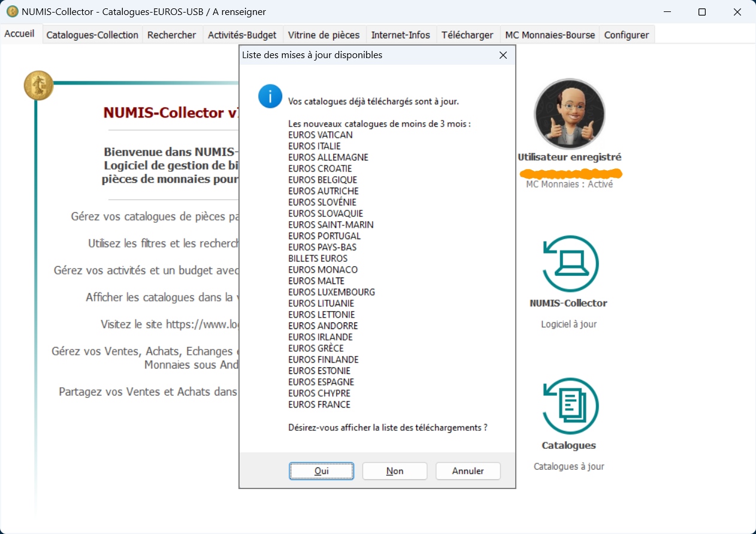Click the 'Catalogues à jour' status text
The height and width of the screenshot is (534, 756).
(569, 466)
